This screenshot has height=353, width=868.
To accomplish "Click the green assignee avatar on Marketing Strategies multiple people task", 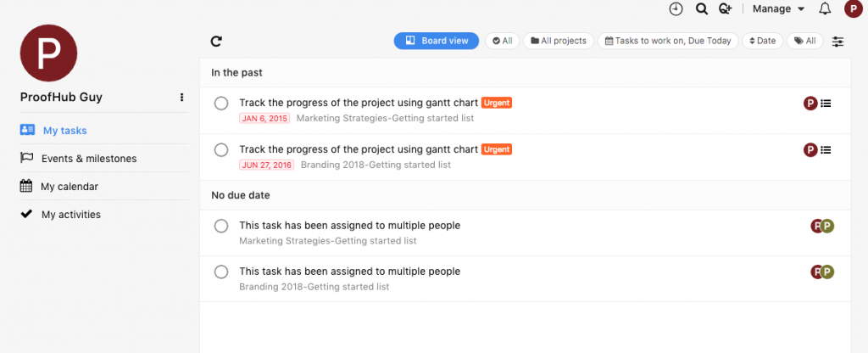I will tap(827, 226).
